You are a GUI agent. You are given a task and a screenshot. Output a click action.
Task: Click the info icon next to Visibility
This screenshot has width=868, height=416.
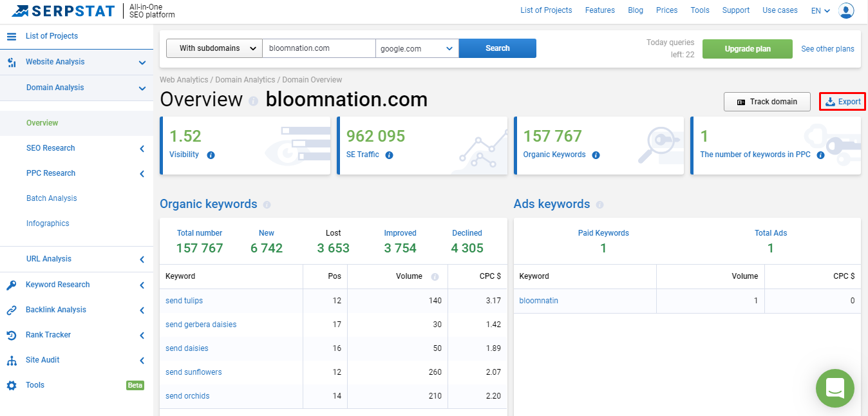pyautogui.click(x=211, y=155)
